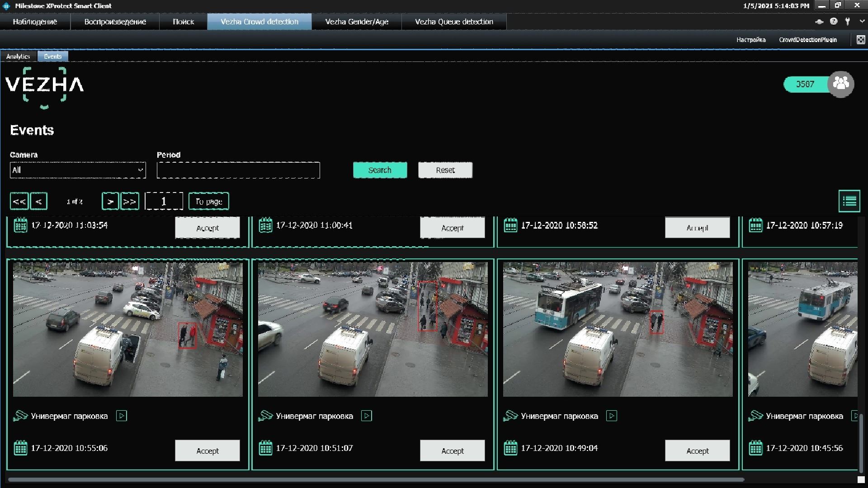868x488 pixels.
Task: Open the help question mark icon
Action: click(x=834, y=21)
